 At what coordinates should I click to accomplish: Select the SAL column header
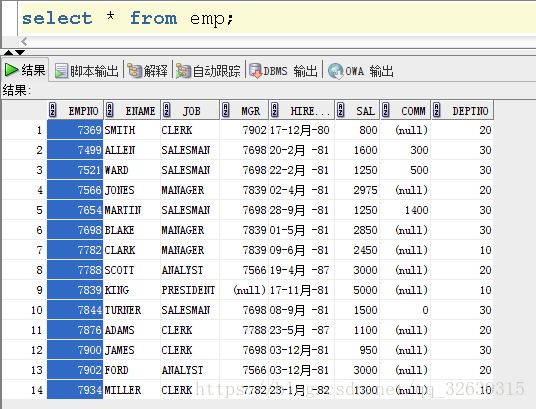tap(357, 110)
